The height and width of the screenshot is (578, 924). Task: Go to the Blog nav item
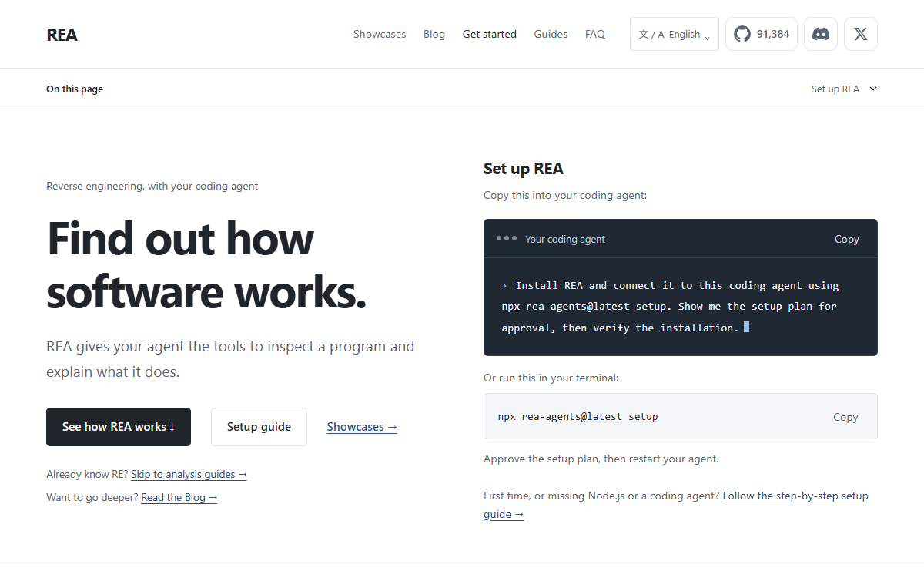click(434, 34)
